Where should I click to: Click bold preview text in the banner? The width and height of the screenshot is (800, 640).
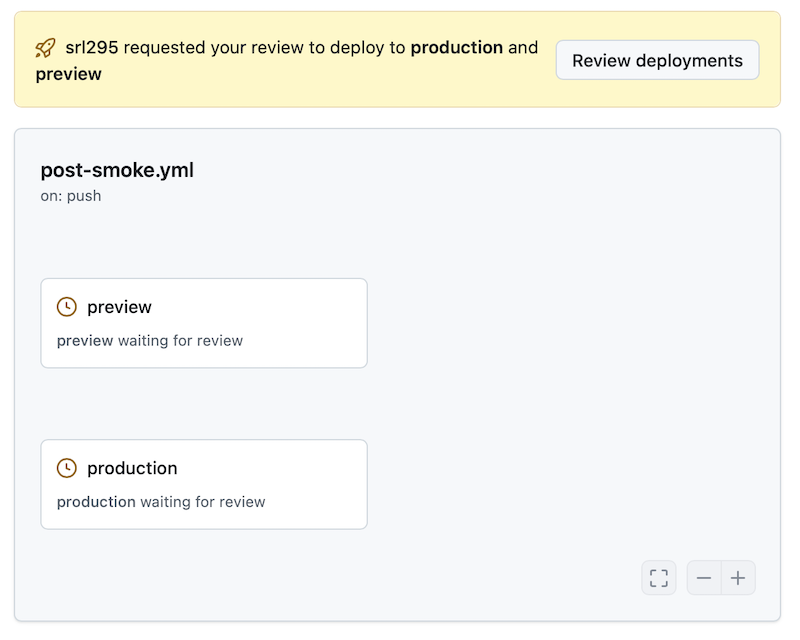click(x=69, y=73)
